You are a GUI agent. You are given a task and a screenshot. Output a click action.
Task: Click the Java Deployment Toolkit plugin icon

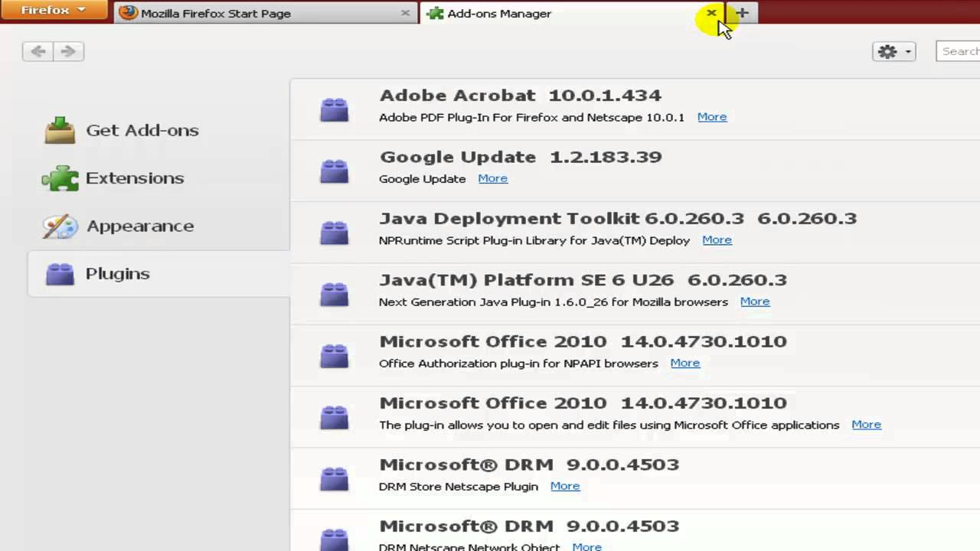point(334,232)
